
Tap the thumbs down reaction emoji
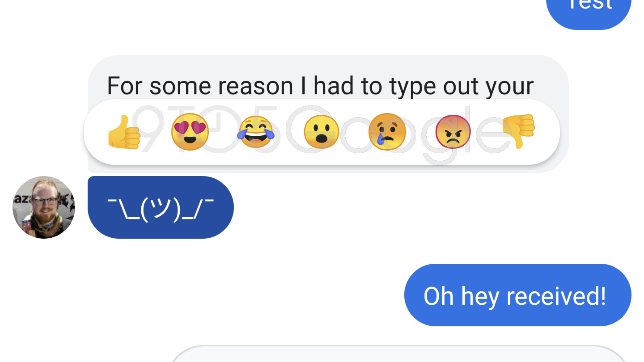pyautogui.click(x=519, y=132)
